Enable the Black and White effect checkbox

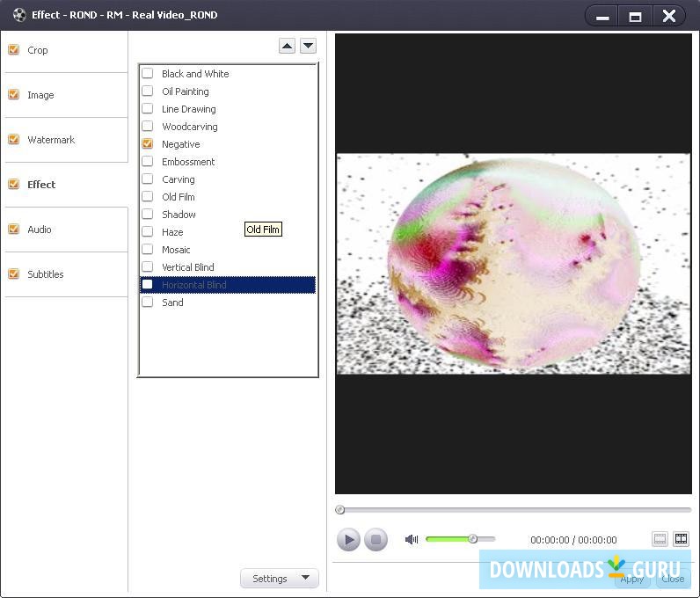click(x=148, y=74)
